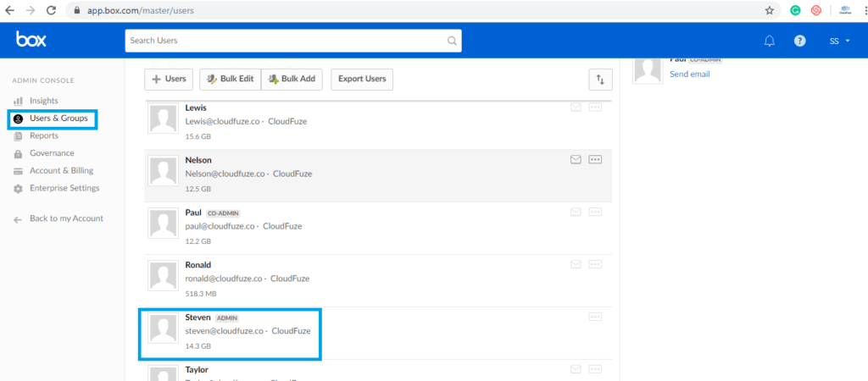Click Back to my Account
This screenshot has height=381, width=868.
coord(66,218)
